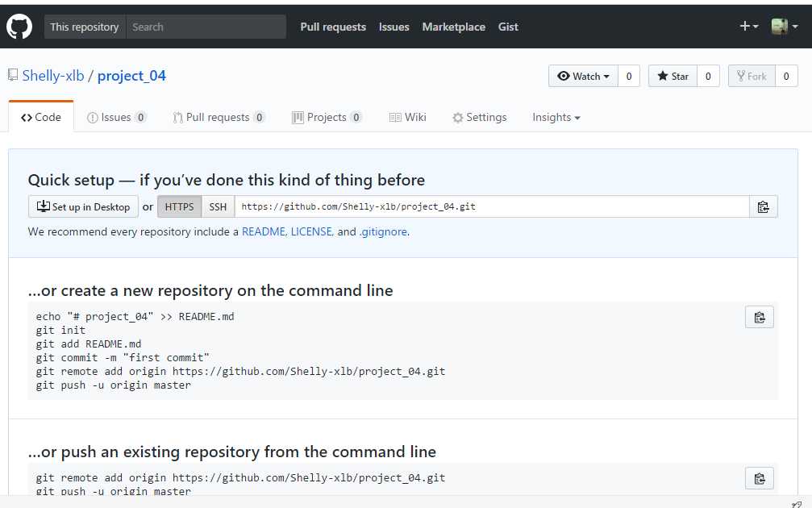Select the HTTPS protocol toggle
The image size is (812, 508).
tap(179, 206)
